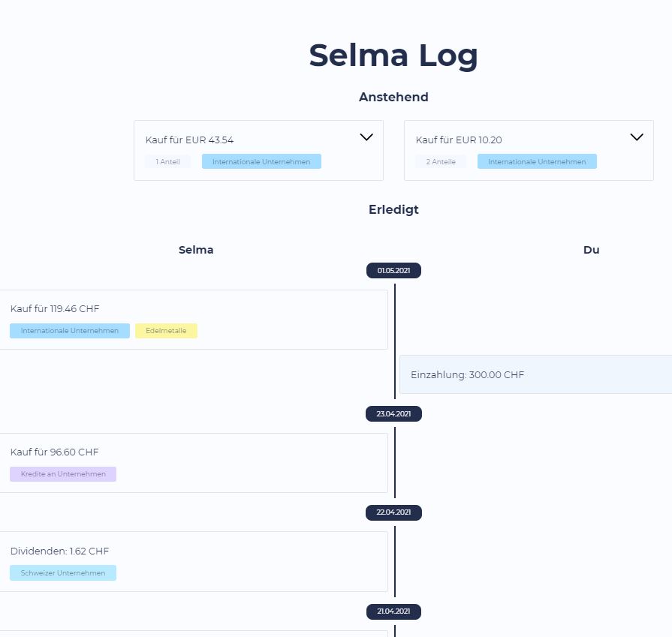Click 'Kauf für 96.60 CHF' entry
Image resolution: width=672 pixels, height=637 pixels.
click(x=194, y=463)
